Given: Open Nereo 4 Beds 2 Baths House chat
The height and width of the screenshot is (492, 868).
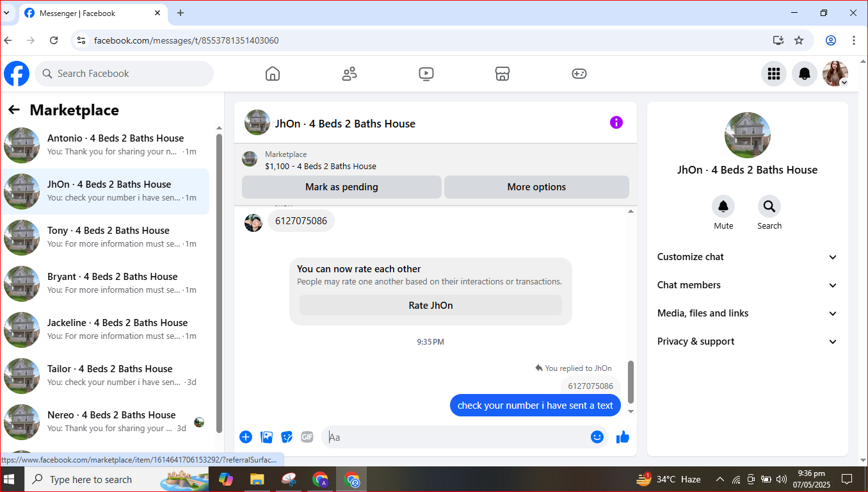Looking at the screenshot, I should [x=105, y=422].
